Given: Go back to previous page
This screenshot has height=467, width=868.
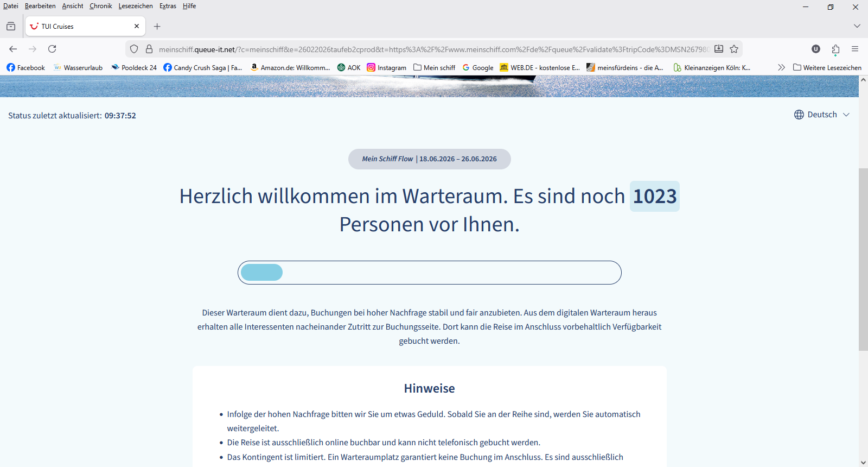Looking at the screenshot, I should pos(13,49).
